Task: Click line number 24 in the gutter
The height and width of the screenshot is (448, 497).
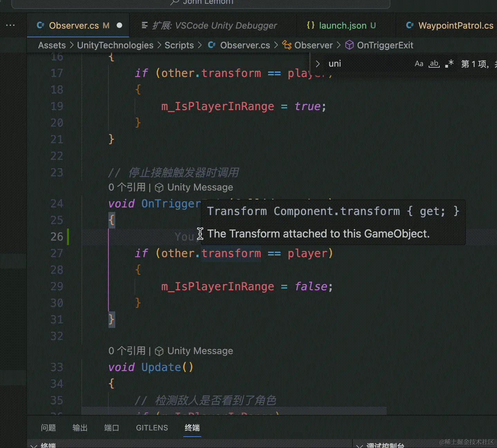Action: [57, 204]
